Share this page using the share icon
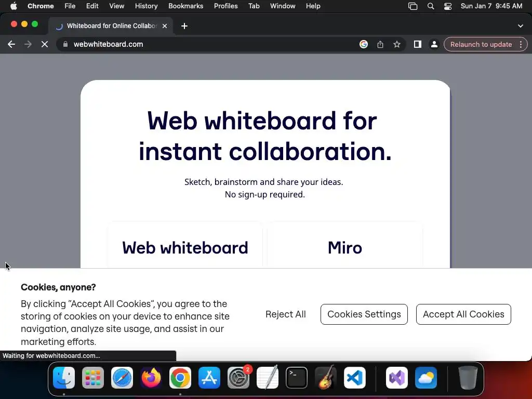Image resolution: width=532 pixels, height=399 pixels. pyautogui.click(x=380, y=44)
